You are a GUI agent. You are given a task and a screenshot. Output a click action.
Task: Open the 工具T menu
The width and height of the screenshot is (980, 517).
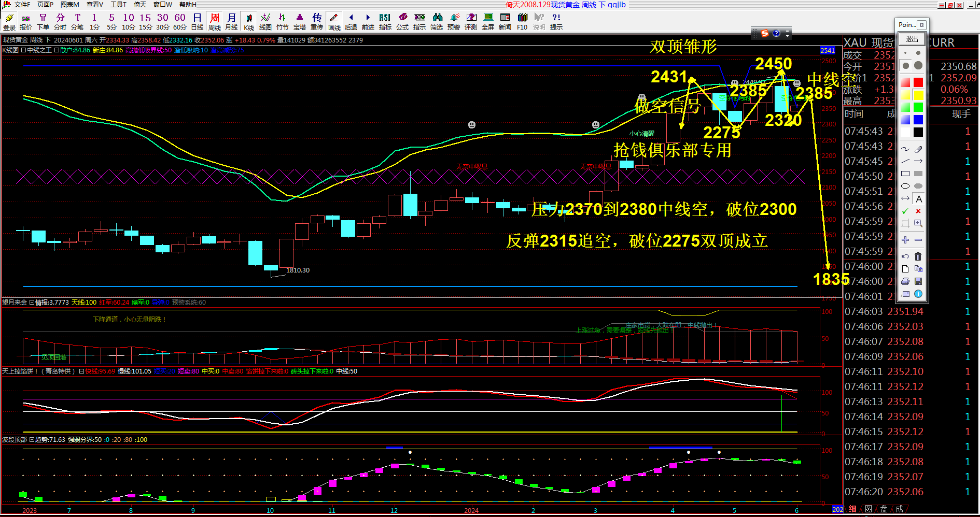(118, 4)
